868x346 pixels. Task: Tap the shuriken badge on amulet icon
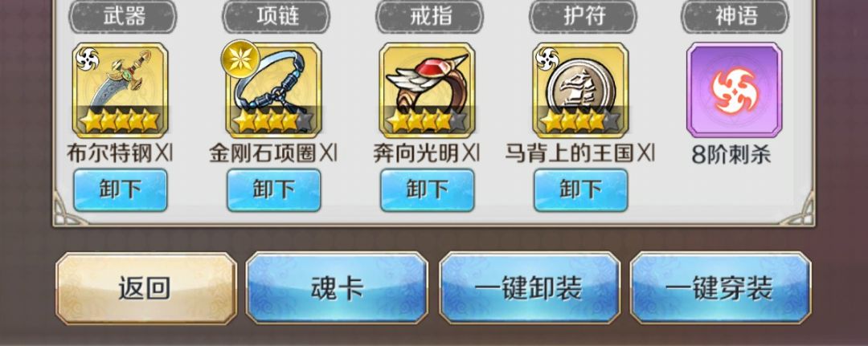(x=547, y=59)
